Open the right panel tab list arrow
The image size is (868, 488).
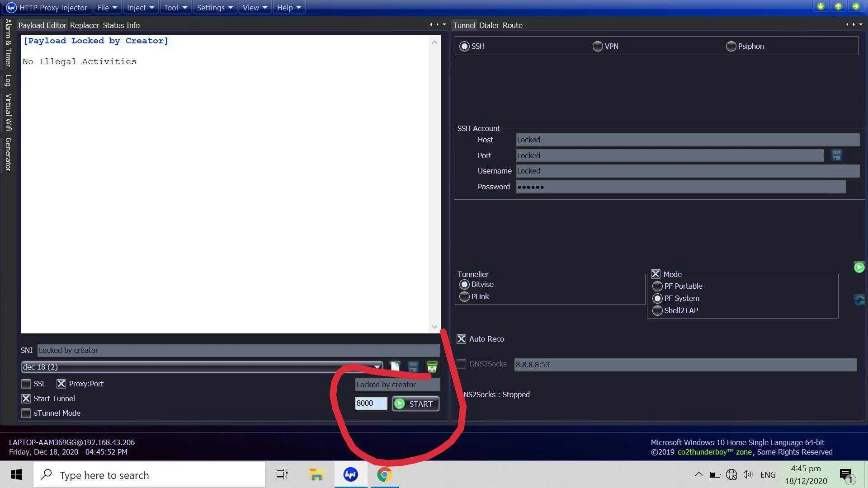[861, 24]
